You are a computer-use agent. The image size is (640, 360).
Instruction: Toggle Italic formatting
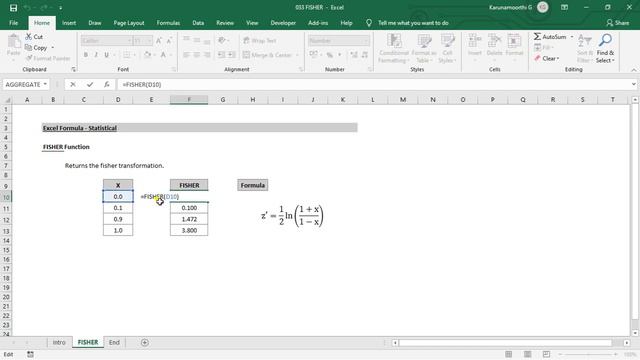tap(96, 55)
